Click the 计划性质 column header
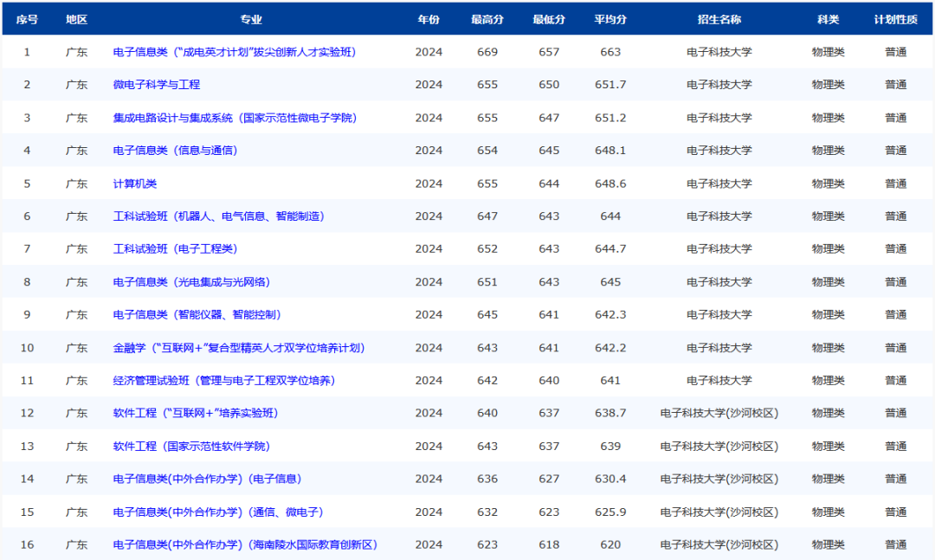The width and height of the screenshot is (935, 560). point(896,19)
